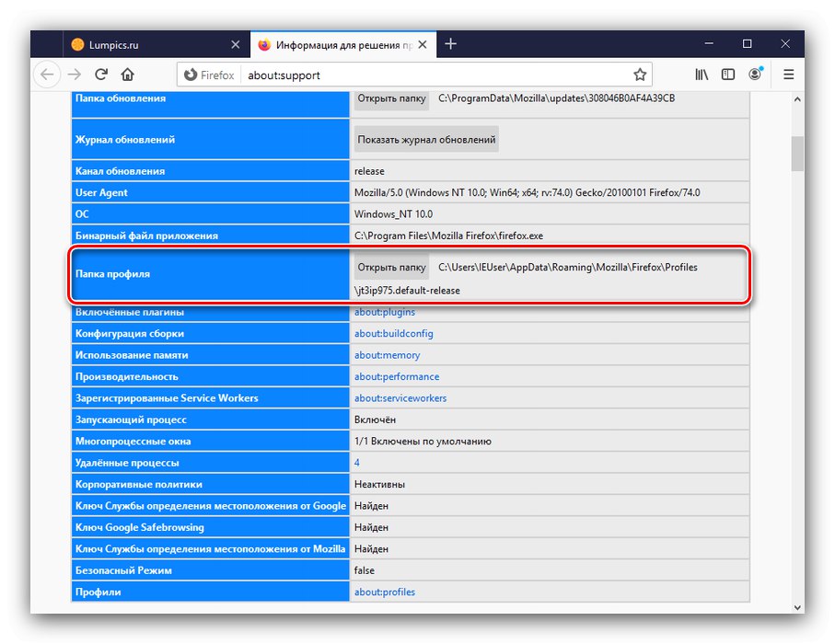Open the hamburger application menu
Image resolution: width=835 pixels, height=644 pixels.
[x=789, y=75]
